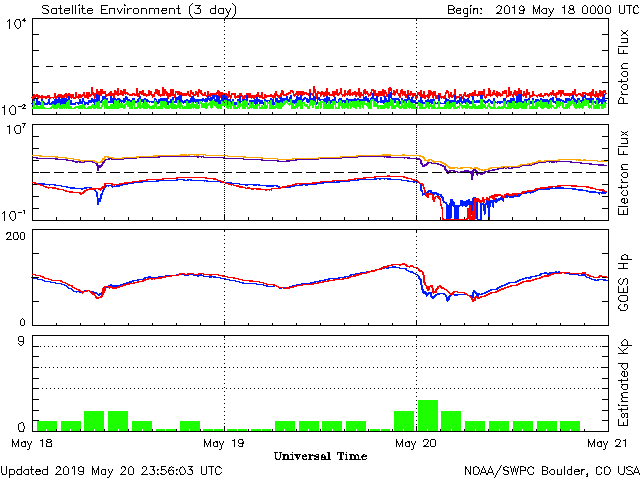Click the 9 label on the Kp axis

21,341
